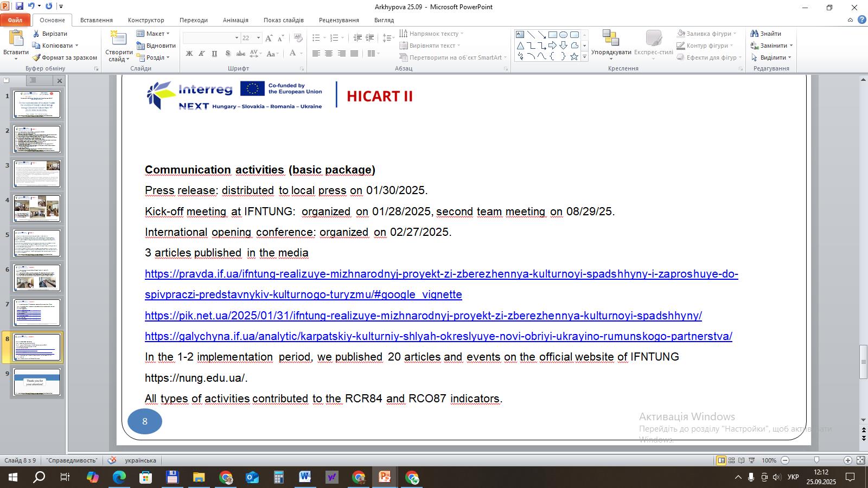This screenshot has height=488, width=868.
Task: Toggle bold (Ж) formatting
Action: (189, 54)
